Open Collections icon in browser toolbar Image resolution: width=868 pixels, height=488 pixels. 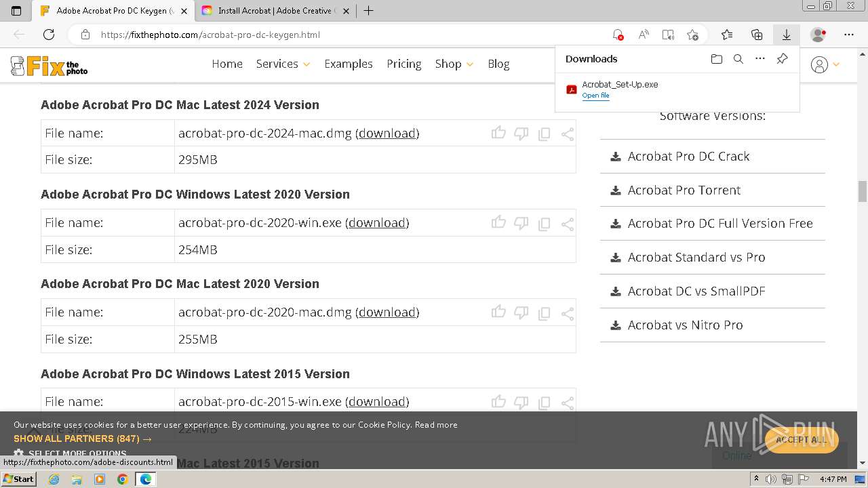[x=757, y=35]
